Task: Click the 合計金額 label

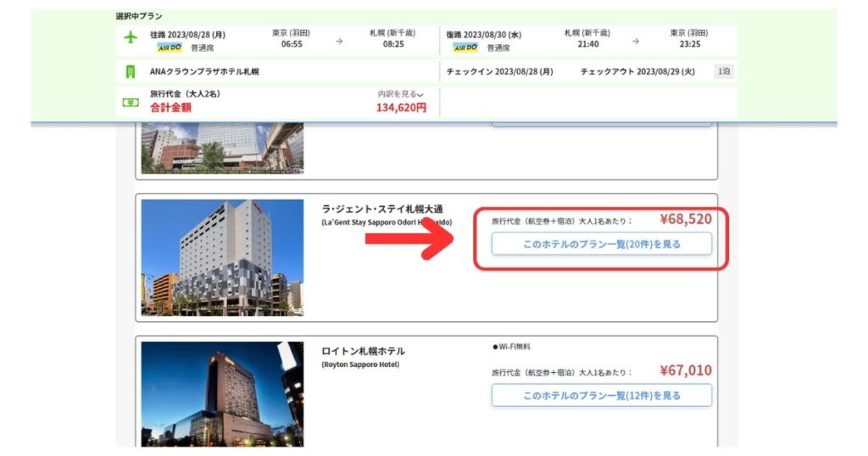Action: pos(170,108)
